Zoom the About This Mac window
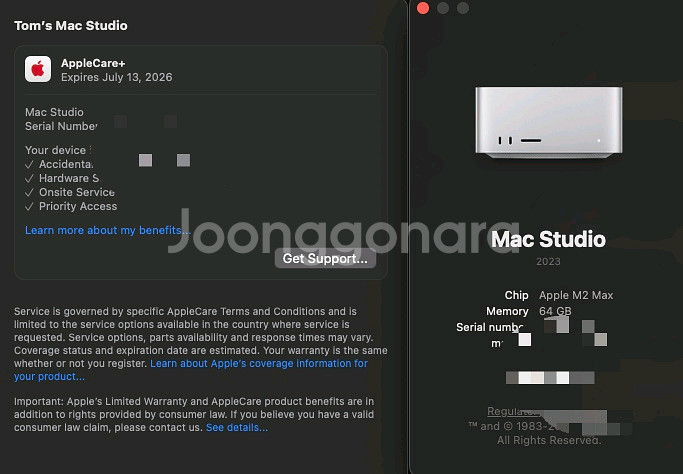The width and height of the screenshot is (683, 474). click(463, 8)
